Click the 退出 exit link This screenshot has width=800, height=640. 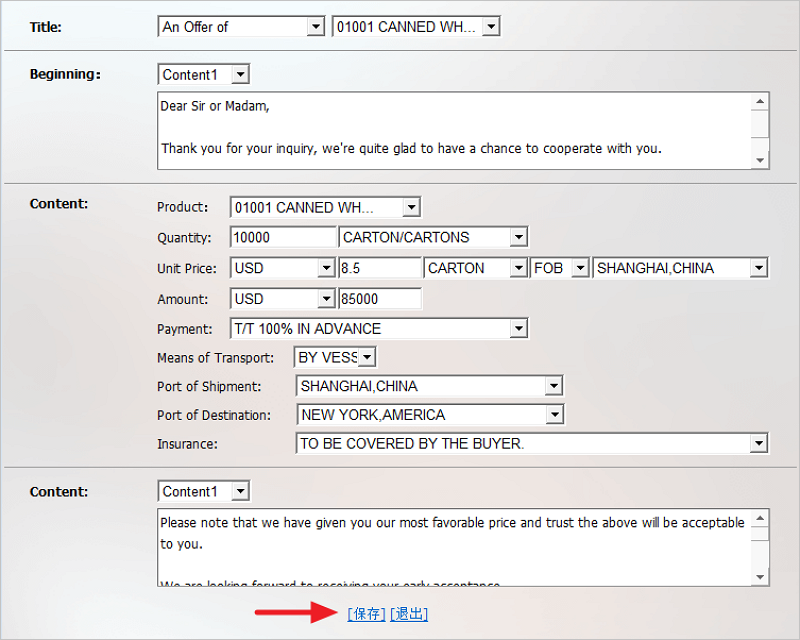pos(409,614)
